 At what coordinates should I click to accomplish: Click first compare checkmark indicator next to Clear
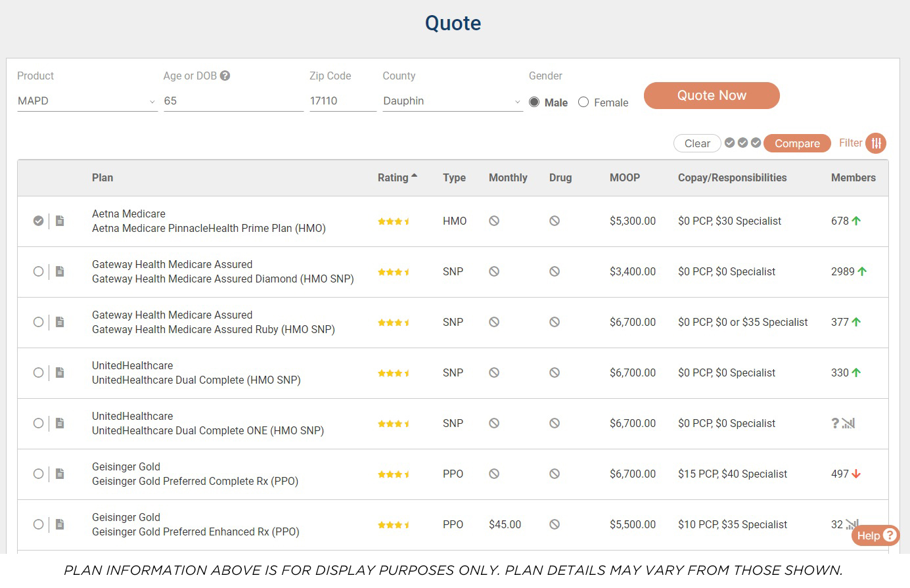[x=729, y=143]
